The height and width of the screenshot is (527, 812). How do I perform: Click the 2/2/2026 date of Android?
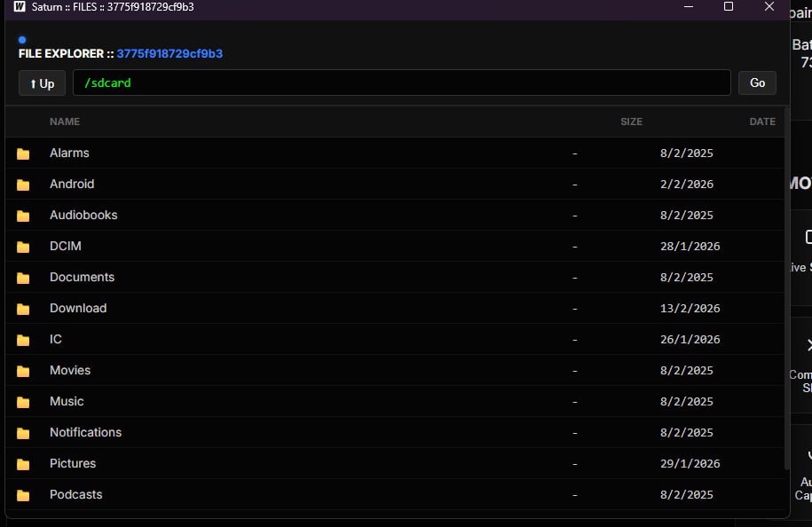coord(687,185)
